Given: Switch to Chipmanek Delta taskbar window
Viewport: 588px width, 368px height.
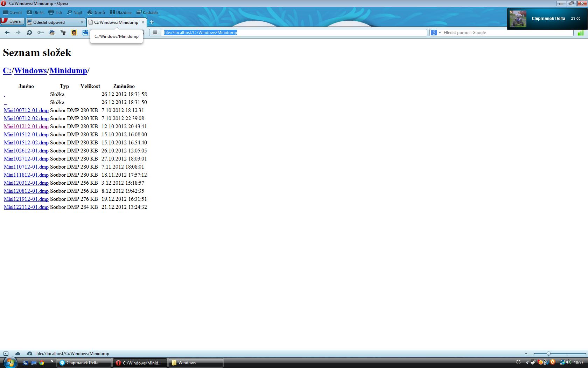Looking at the screenshot, I should coord(84,363).
